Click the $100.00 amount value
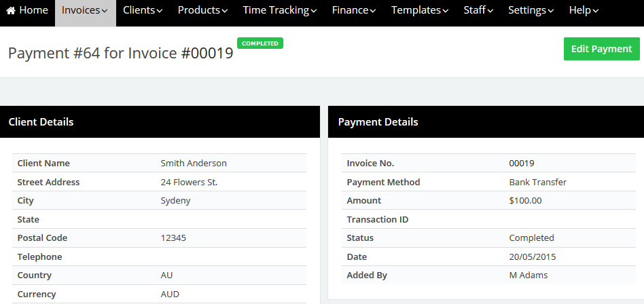The image size is (644, 304). 525,201
